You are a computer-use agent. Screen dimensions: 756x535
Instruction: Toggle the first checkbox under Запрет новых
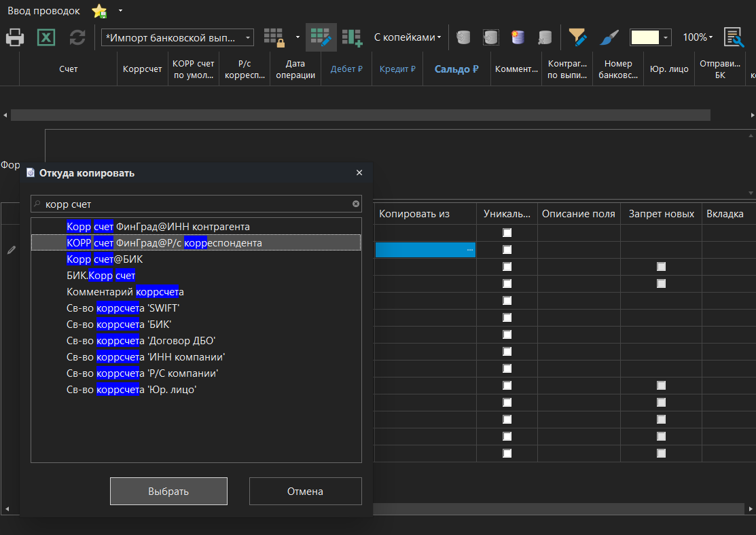pyautogui.click(x=661, y=267)
